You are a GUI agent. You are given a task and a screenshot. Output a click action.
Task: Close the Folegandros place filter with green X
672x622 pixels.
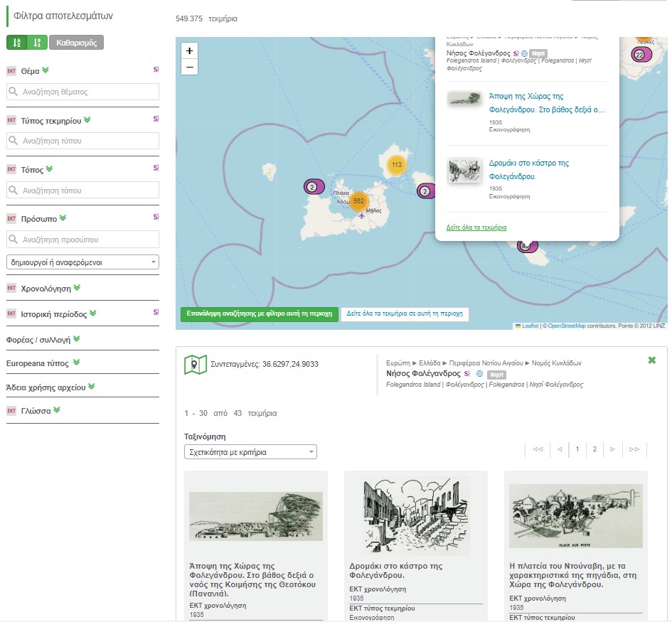click(x=651, y=360)
